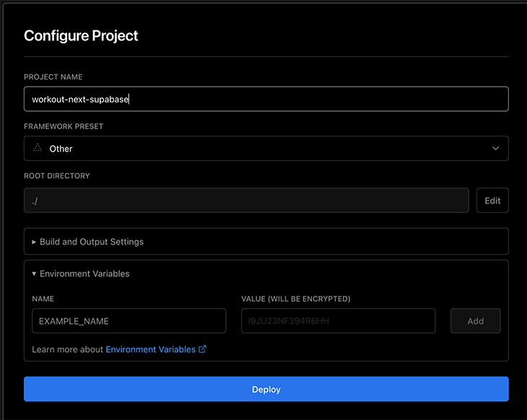
Task: Focus the project name field with workout-next-supabase
Action: [x=266, y=99]
